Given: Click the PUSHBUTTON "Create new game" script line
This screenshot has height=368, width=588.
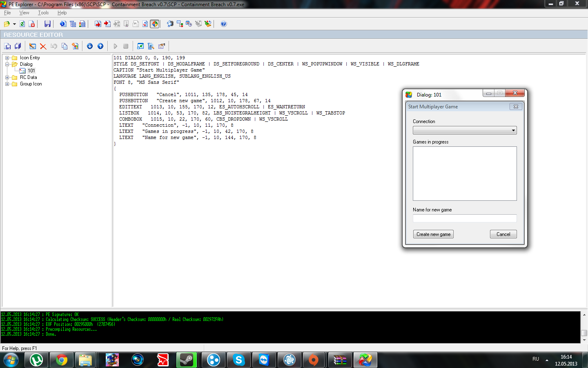Looking at the screenshot, I should point(195,101).
